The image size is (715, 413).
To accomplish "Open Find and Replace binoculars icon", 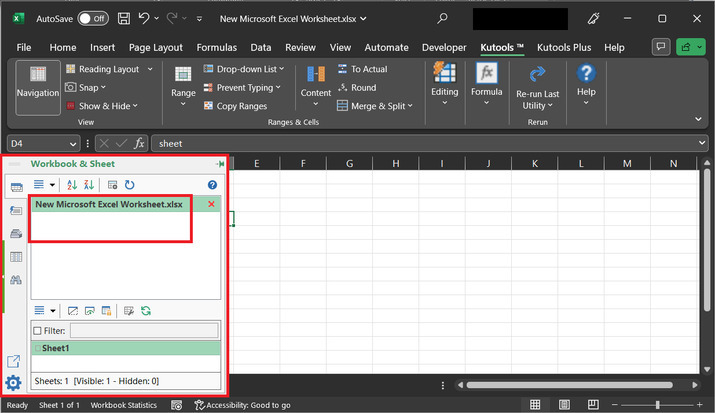I will 16,280.
